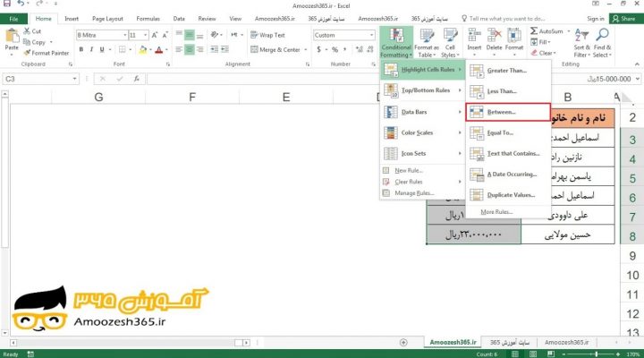Add a new sheet with plus icon
Image resolution: width=644 pixels, height=358 pixels.
tap(403, 343)
